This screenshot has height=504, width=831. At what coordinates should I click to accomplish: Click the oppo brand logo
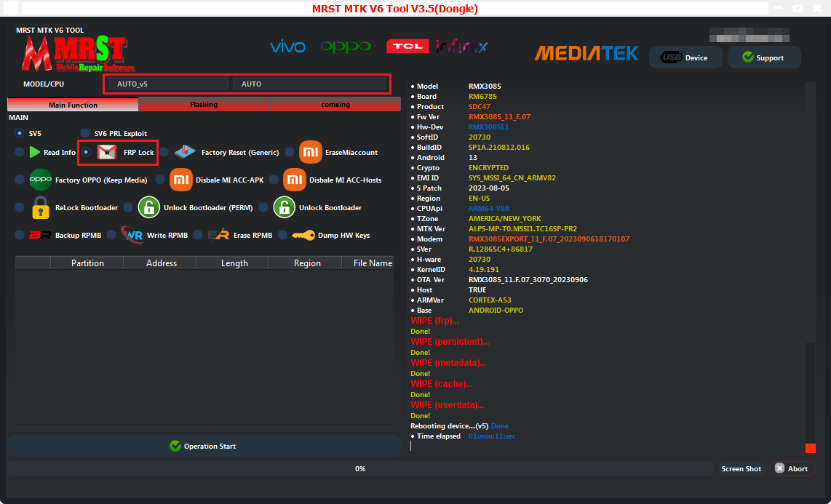pos(346,47)
